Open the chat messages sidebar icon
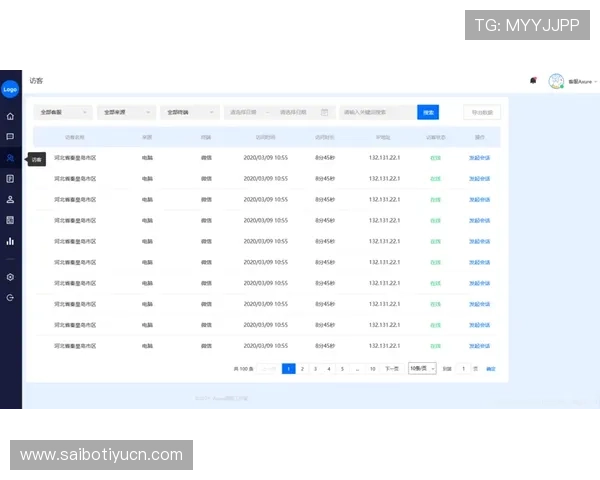The height and width of the screenshot is (480, 600). 10,137
